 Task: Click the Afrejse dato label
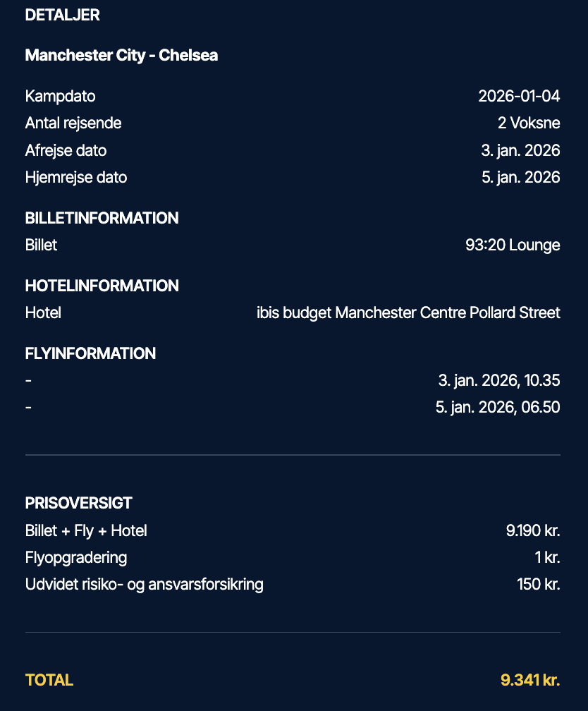[66, 150]
